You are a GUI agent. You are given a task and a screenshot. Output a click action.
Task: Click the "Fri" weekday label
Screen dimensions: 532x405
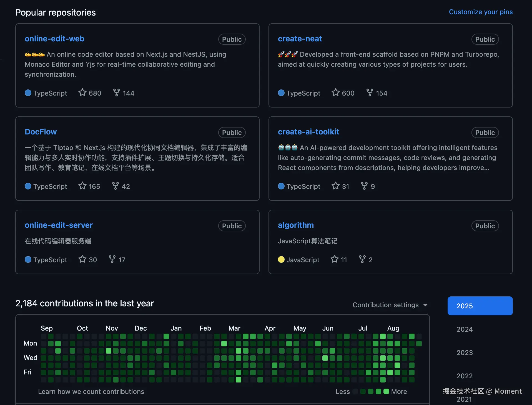(27, 372)
